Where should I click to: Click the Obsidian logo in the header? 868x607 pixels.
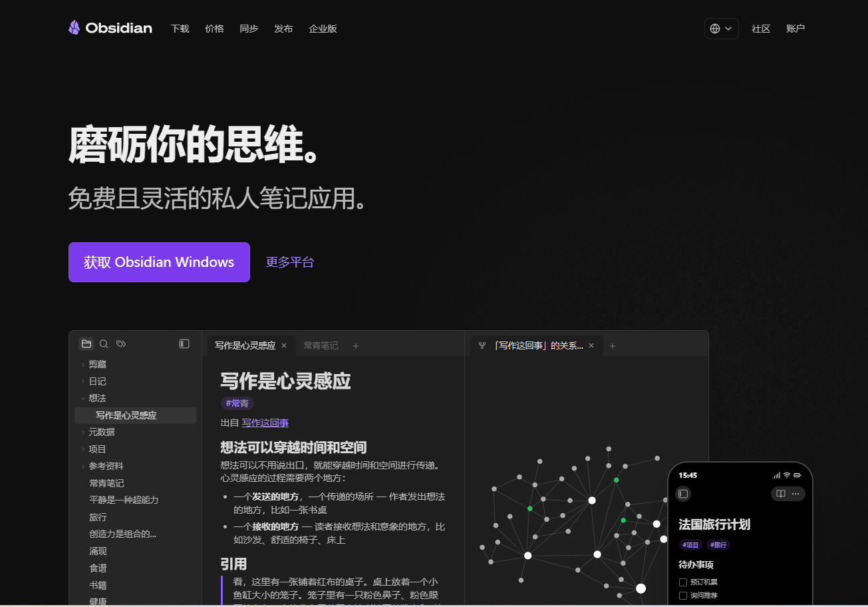pos(110,28)
